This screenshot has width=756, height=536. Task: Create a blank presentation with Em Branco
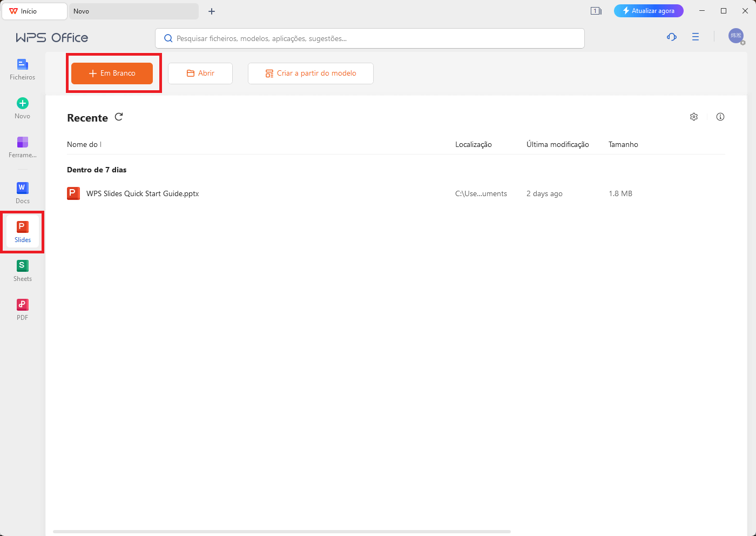click(112, 73)
